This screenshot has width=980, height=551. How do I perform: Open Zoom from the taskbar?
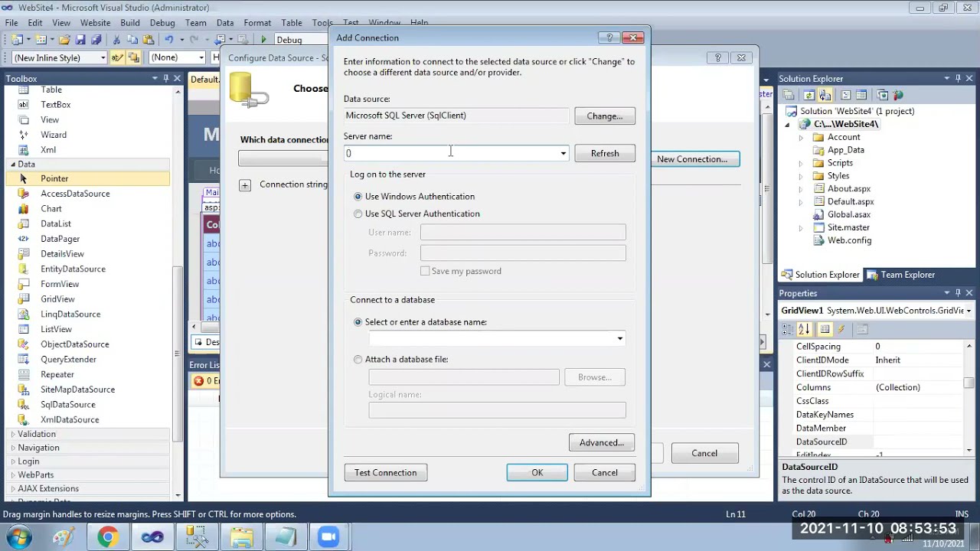[329, 537]
